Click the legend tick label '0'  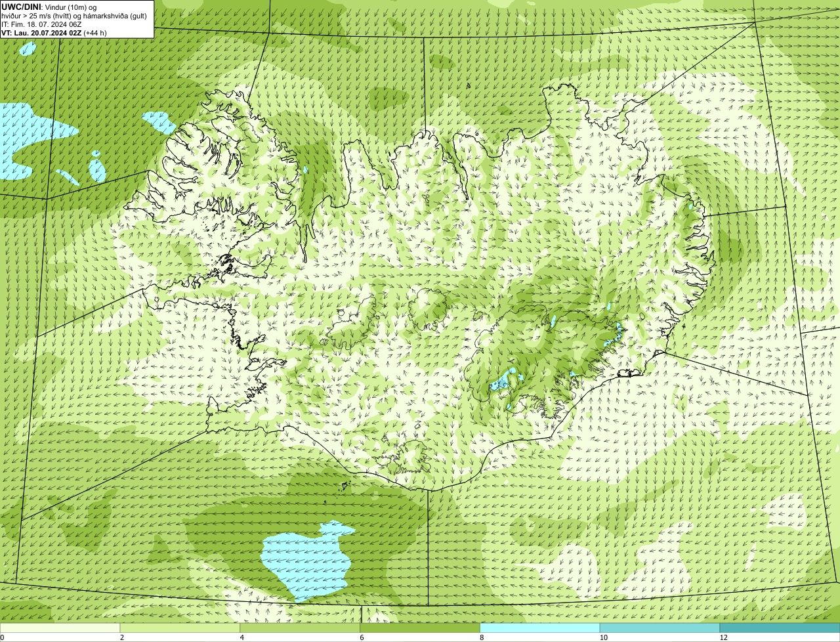[2, 637]
